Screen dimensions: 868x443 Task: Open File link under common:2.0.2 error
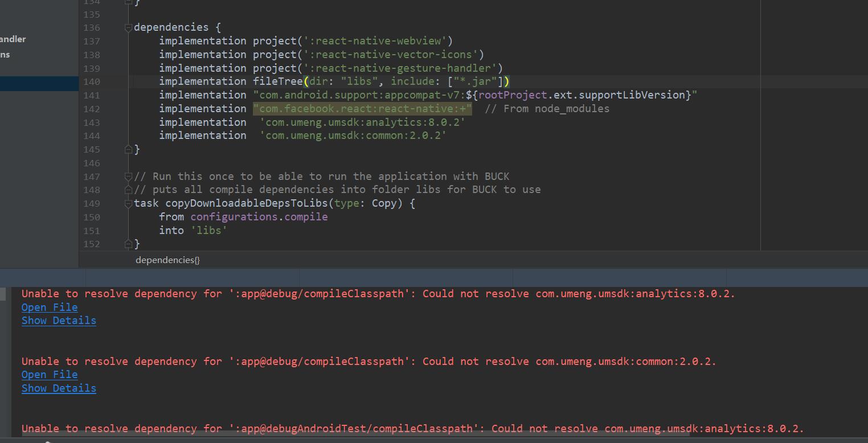50,375
